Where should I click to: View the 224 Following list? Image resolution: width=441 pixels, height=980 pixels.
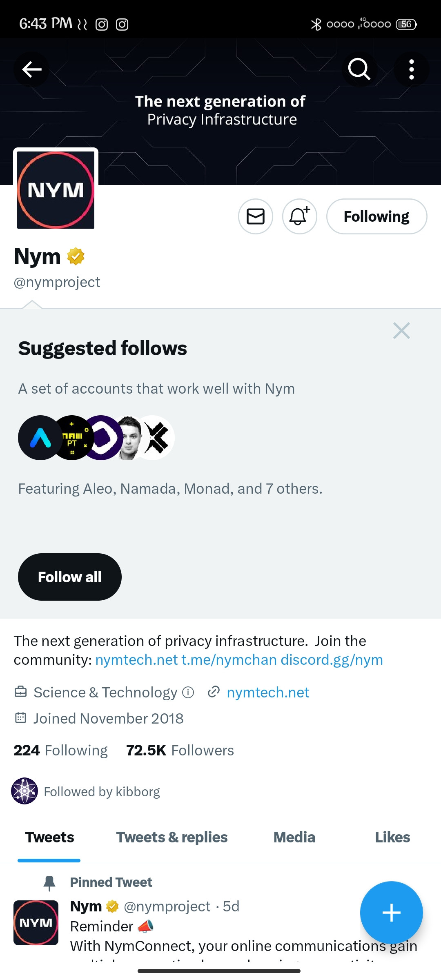(x=60, y=751)
